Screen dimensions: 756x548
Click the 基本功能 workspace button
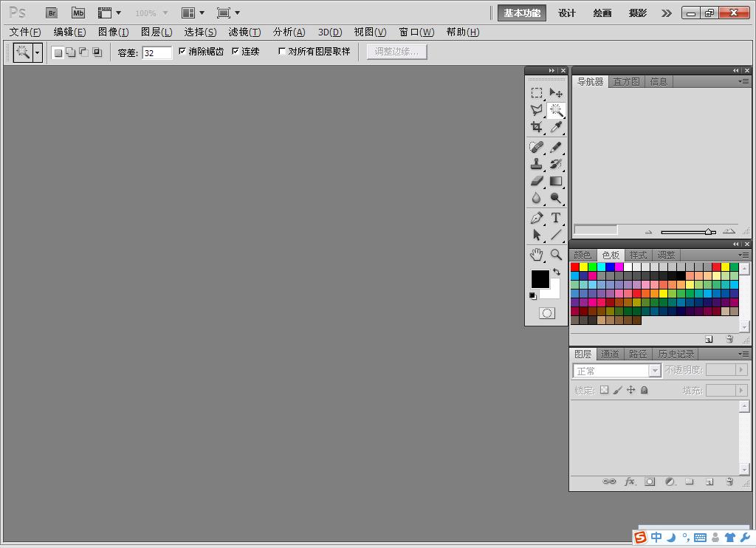point(522,13)
